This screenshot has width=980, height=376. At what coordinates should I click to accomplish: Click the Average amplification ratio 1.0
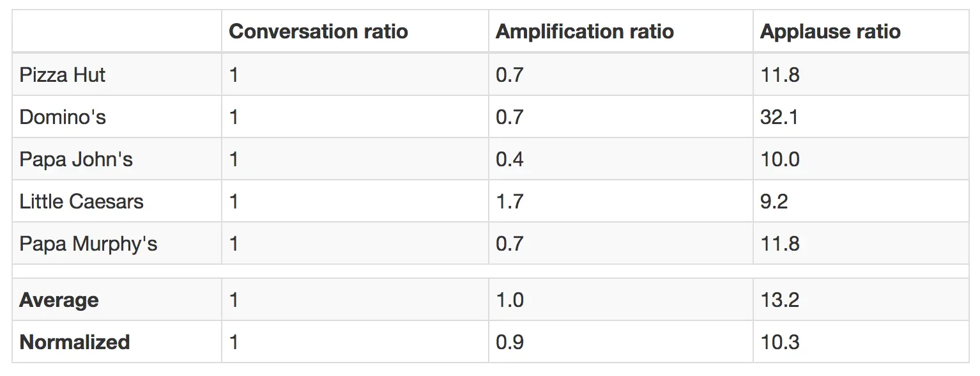(x=509, y=300)
